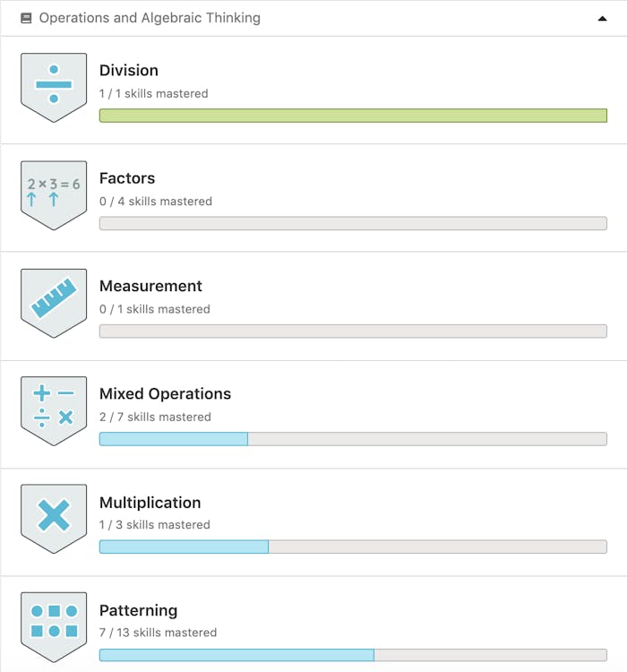Click the Division progress bar

[353, 116]
